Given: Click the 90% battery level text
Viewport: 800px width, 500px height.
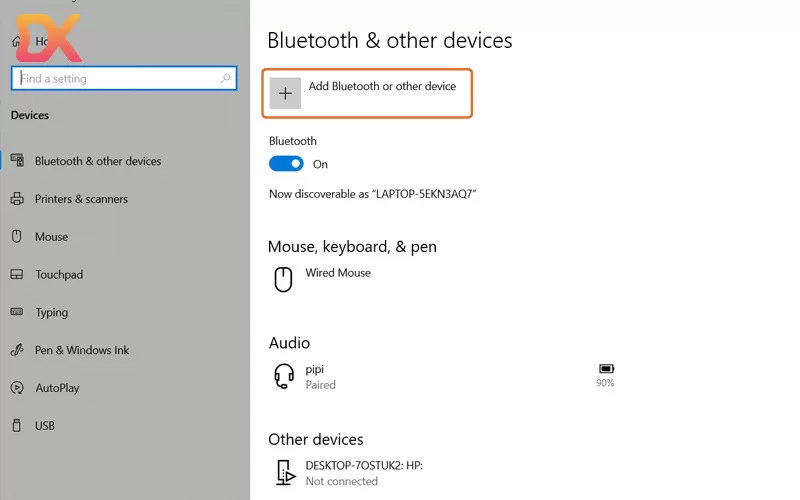Looking at the screenshot, I should (x=605, y=383).
